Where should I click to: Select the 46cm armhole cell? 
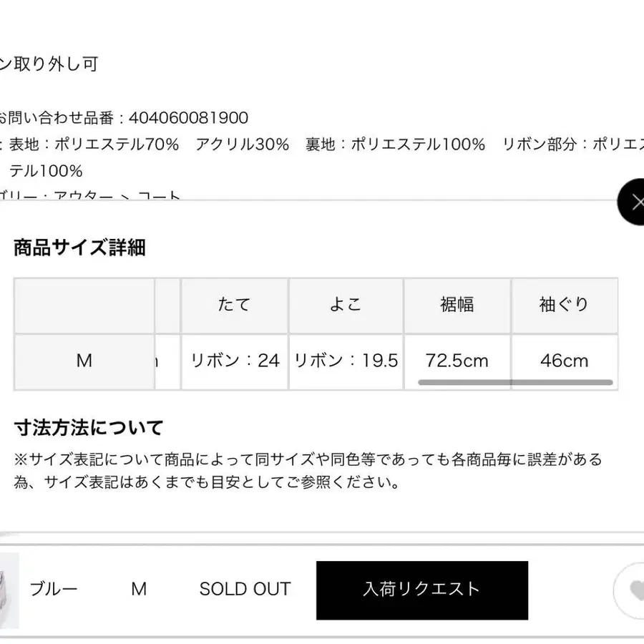coord(564,360)
